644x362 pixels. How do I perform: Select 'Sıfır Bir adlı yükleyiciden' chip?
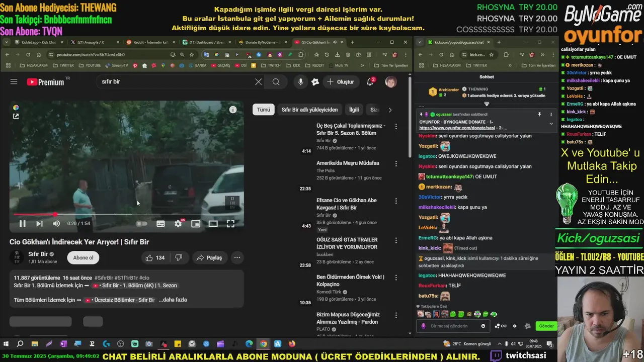[x=309, y=110]
